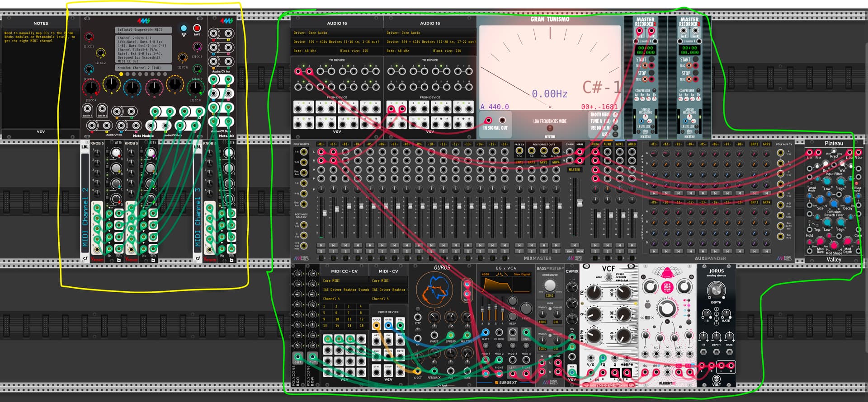
Task: Click the blue WiFi button on Meta Module
Action: [x=184, y=29]
